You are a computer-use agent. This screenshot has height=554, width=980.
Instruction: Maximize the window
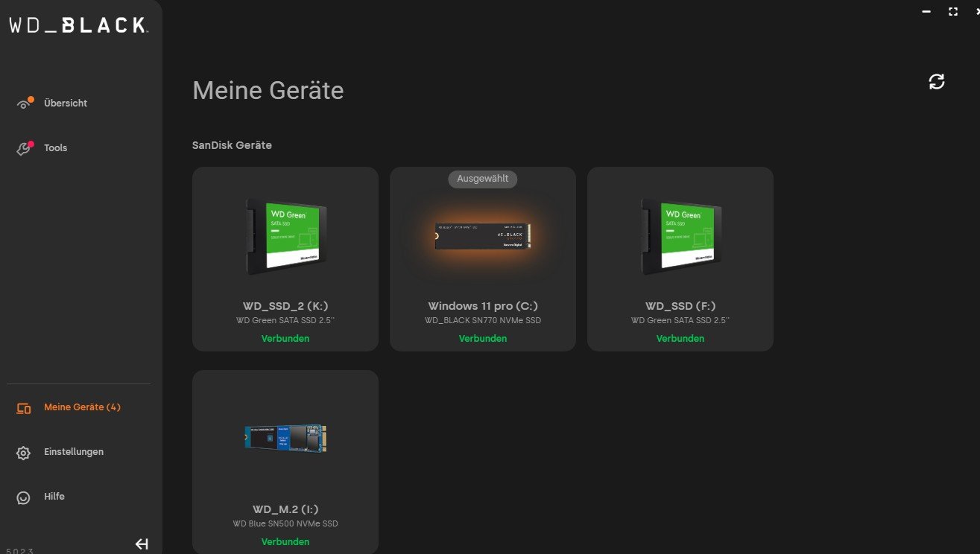[x=952, y=12]
